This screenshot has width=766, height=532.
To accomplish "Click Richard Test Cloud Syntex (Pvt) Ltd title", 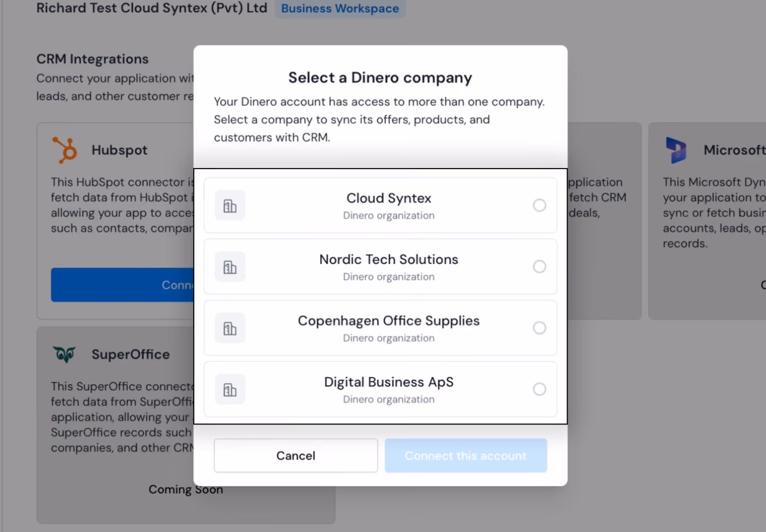I will 152,8.
